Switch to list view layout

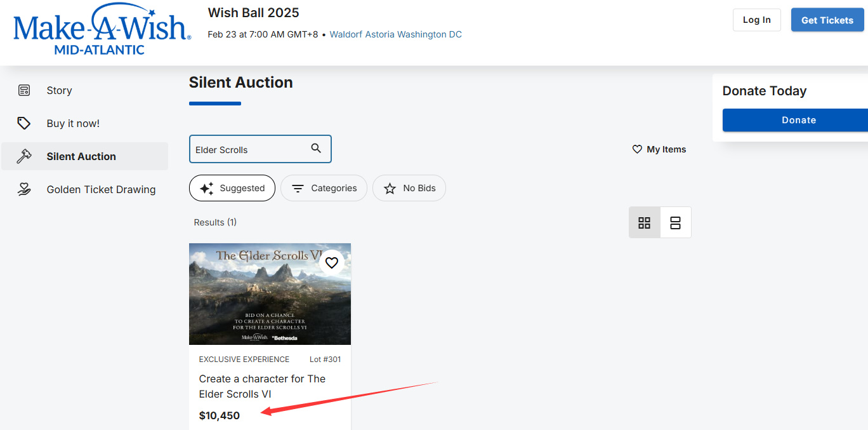point(675,222)
